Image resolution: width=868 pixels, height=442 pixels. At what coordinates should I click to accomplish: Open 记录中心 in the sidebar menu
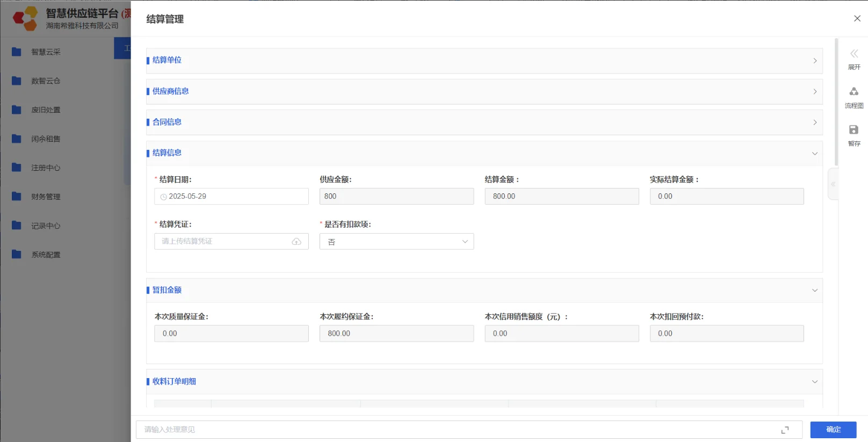click(46, 226)
